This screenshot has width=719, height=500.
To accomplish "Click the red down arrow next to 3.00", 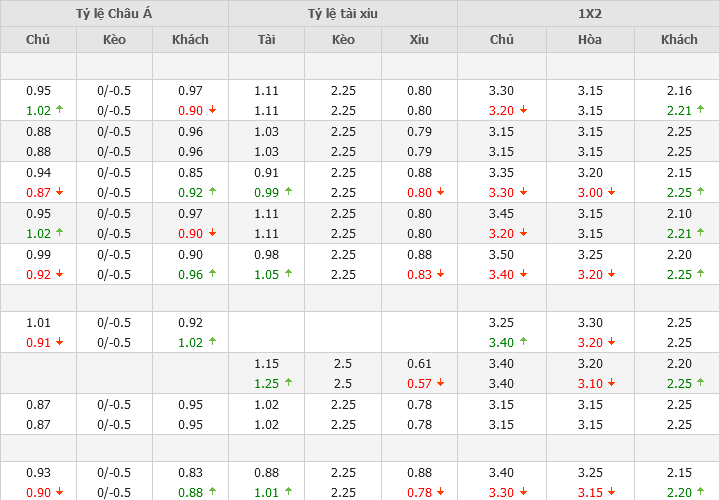I will (610, 192).
